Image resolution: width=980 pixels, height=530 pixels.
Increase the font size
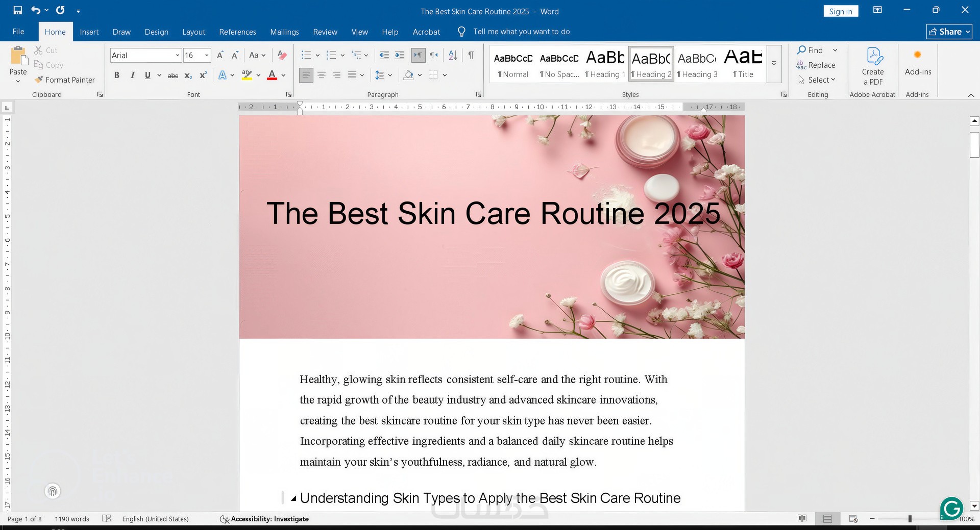pyautogui.click(x=220, y=55)
